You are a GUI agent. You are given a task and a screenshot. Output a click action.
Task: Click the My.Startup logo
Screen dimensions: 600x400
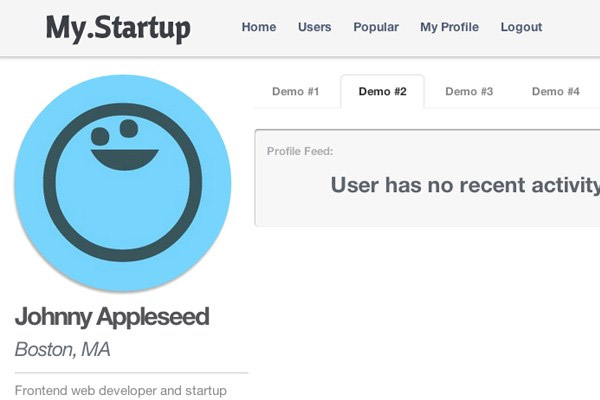(118, 28)
